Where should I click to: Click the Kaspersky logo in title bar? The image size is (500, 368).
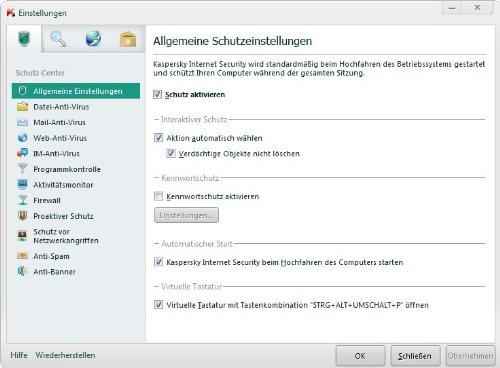(x=11, y=13)
